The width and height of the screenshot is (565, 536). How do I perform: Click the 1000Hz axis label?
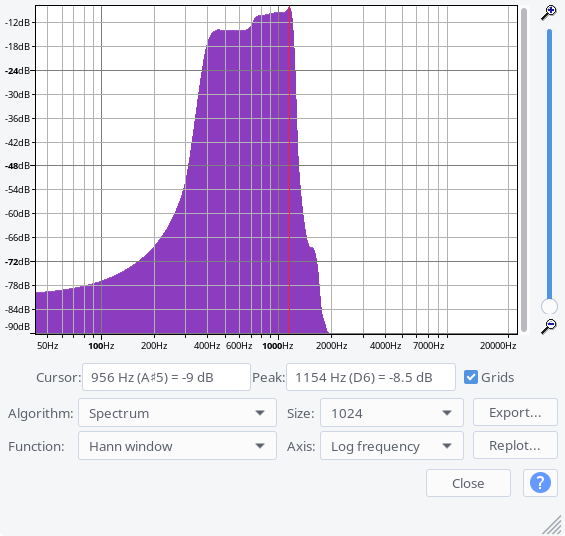pyautogui.click(x=277, y=346)
